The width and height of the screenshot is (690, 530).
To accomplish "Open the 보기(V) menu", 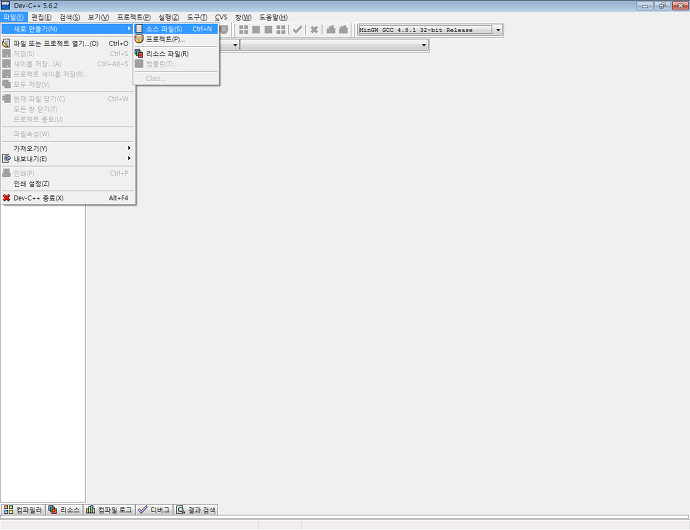I will (x=98, y=17).
